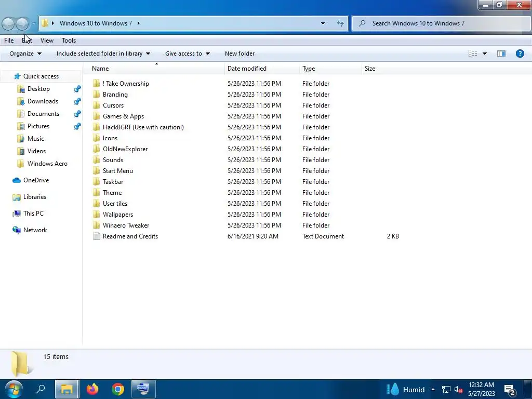Image resolution: width=532 pixels, height=399 pixels.
Task: Toggle the preview pane icon
Action: [x=501, y=54]
